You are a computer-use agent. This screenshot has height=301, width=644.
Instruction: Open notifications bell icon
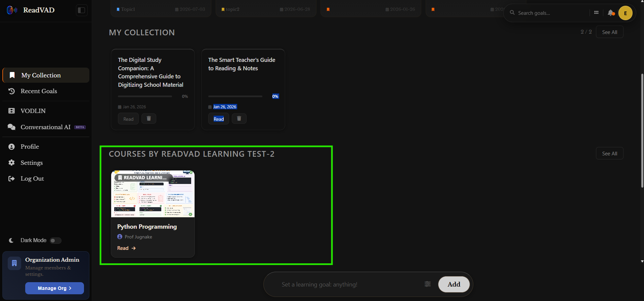click(611, 13)
